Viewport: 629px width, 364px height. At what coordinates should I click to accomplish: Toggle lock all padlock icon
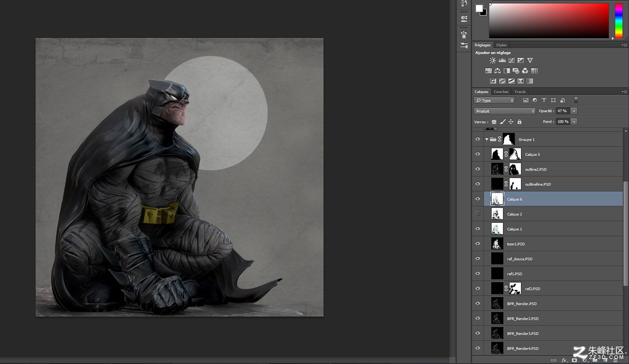[520, 122]
